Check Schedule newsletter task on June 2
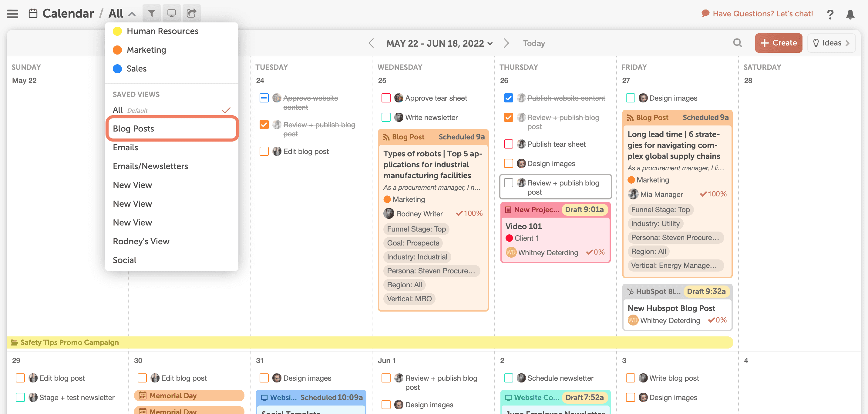The width and height of the screenshot is (868, 414). [508, 378]
